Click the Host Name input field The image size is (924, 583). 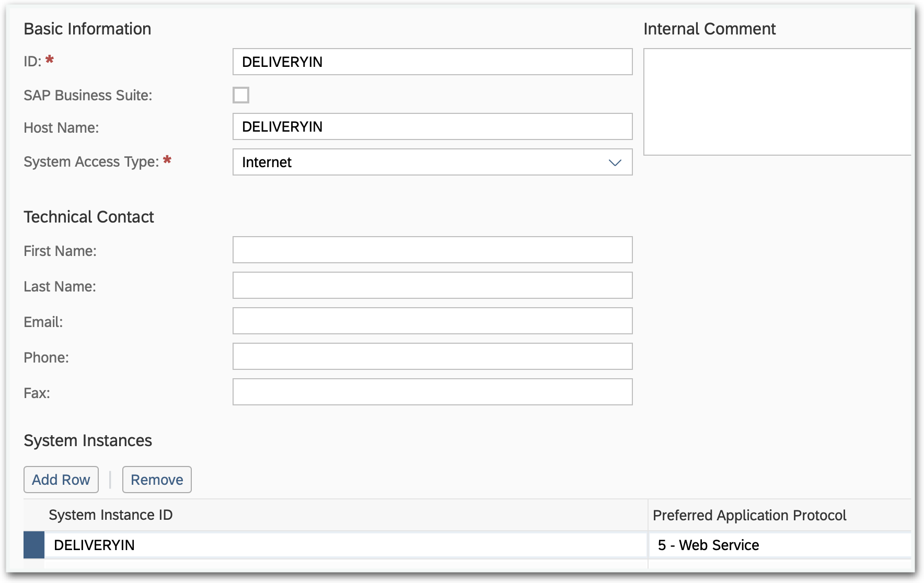click(x=432, y=126)
